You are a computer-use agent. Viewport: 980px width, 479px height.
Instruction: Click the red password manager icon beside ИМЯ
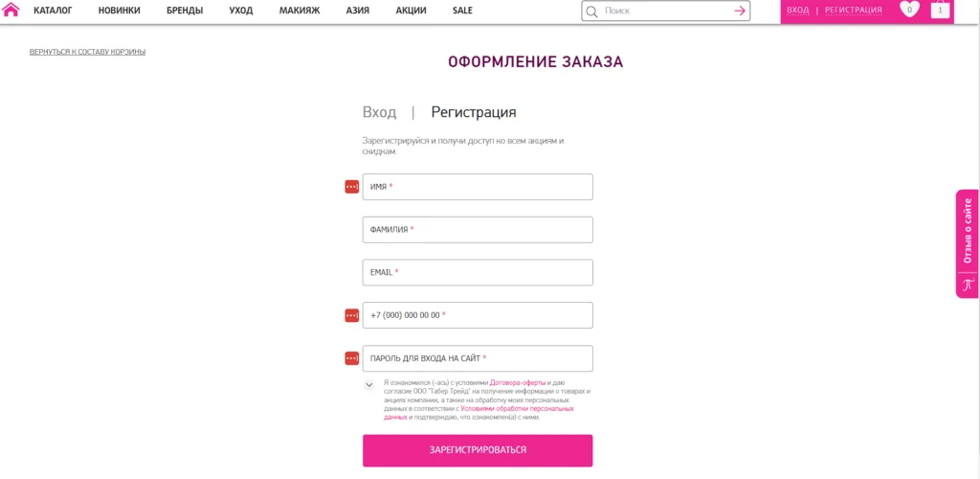coord(351,187)
